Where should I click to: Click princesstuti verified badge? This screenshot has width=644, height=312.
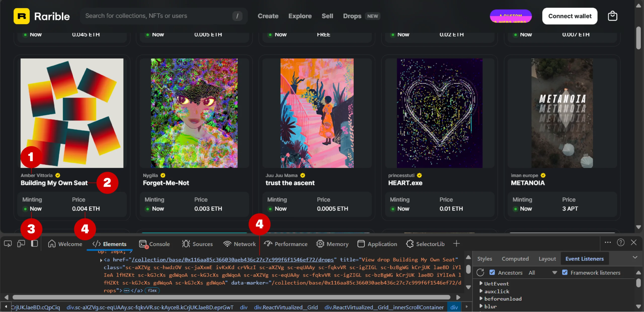419,175
